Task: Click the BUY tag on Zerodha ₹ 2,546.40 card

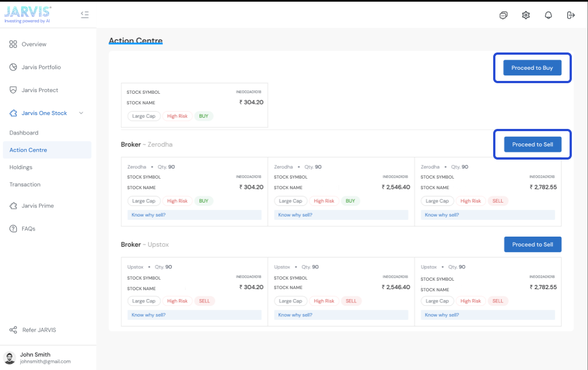Action: coord(350,201)
